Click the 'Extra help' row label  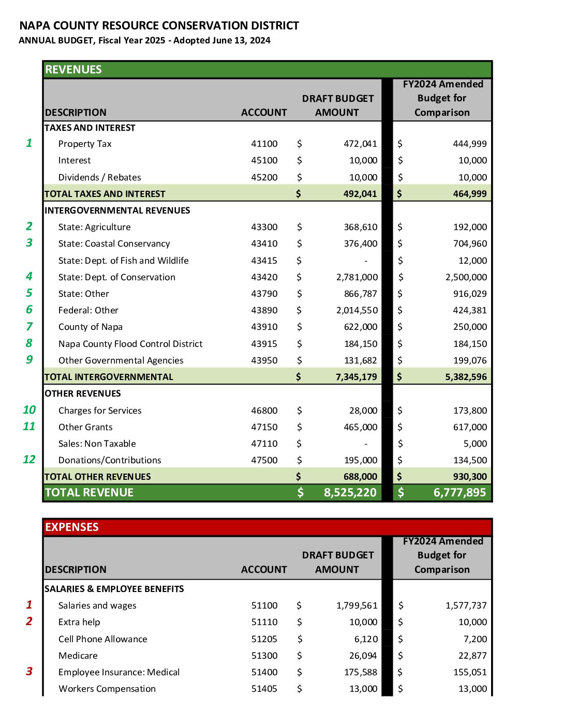point(79,622)
